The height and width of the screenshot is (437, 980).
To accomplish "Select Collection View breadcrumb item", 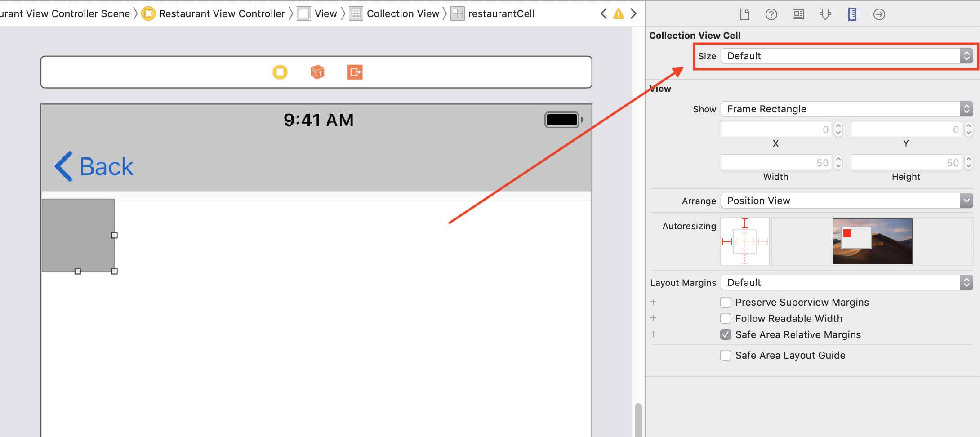I will 403,13.
